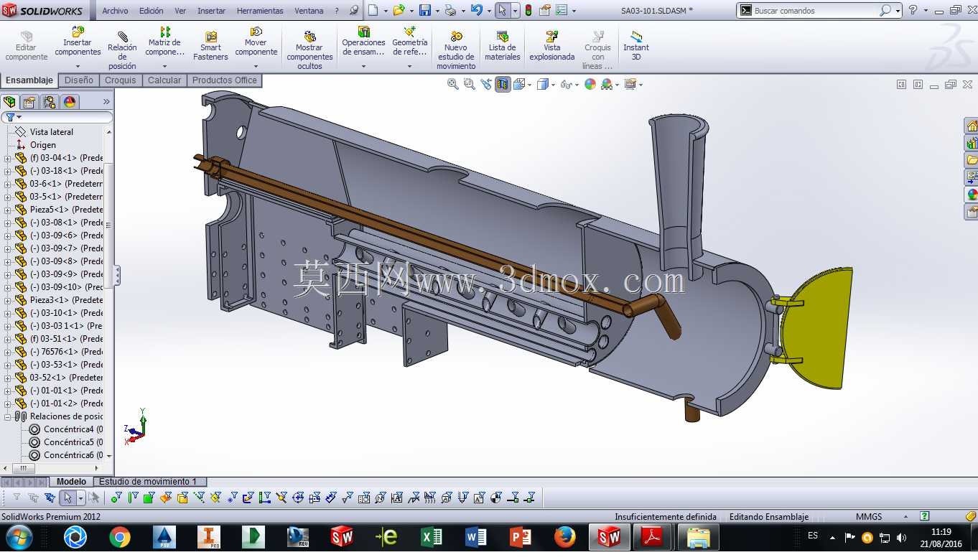This screenshot has height=560, width=978.
Task: Click the Edit Appearance color ball icon
Action: click(590, 84)
